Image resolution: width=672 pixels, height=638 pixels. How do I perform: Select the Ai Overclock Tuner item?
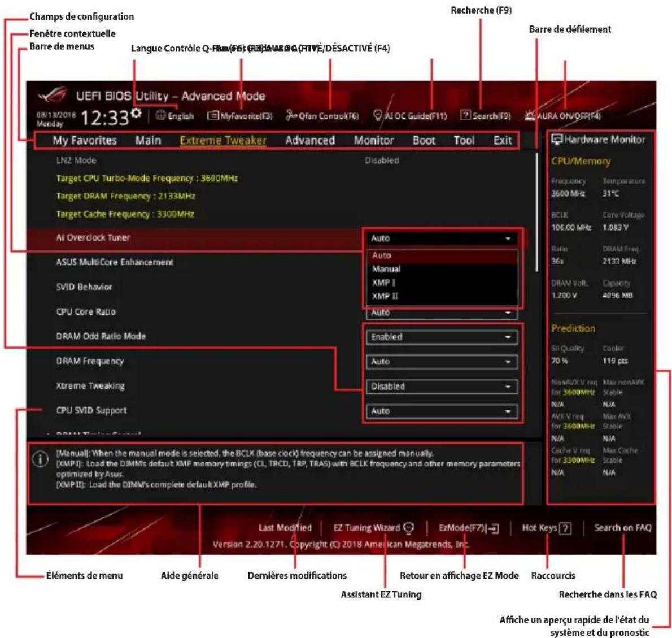[93, 237]
